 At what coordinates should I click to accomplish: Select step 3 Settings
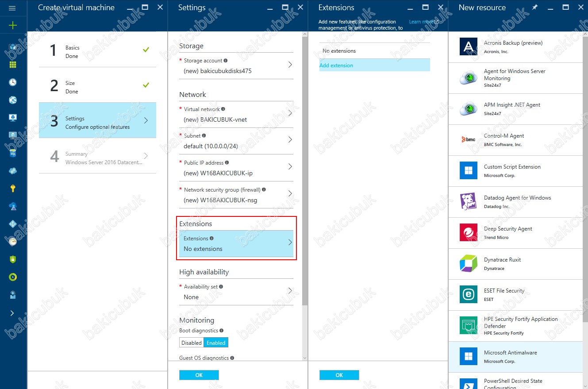tap(97, 120)
